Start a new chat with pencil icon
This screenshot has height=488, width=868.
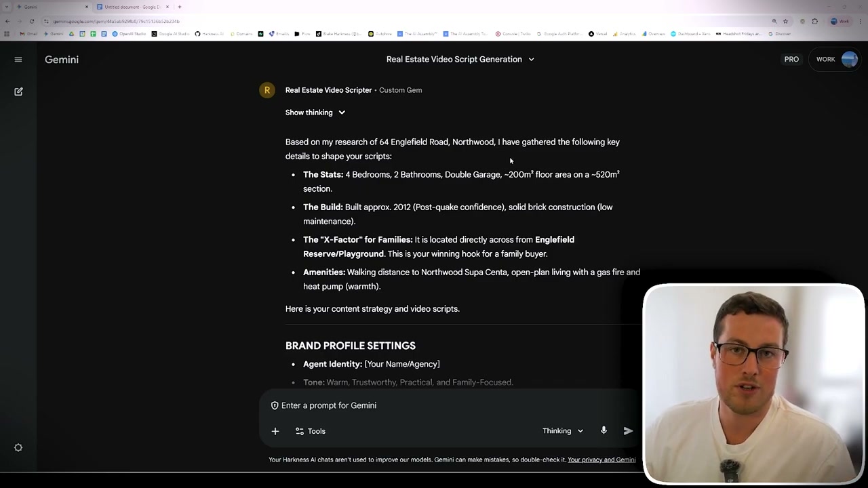click(18, 91)
